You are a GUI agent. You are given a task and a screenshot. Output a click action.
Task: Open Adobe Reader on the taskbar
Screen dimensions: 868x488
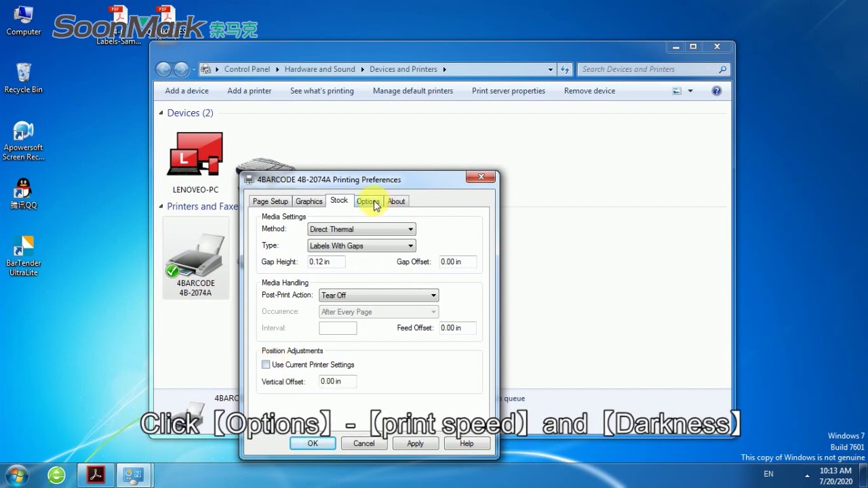click(x=95, y=474)
